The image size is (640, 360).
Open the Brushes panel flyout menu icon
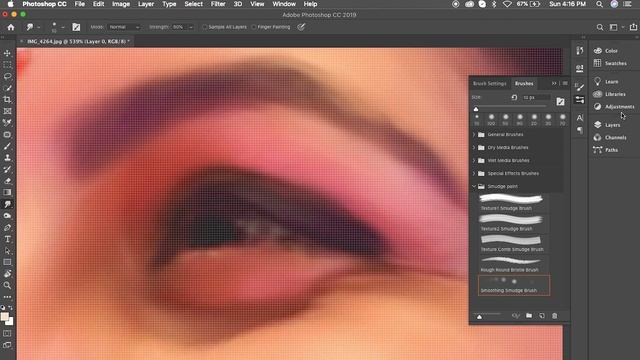coord(565,83)
